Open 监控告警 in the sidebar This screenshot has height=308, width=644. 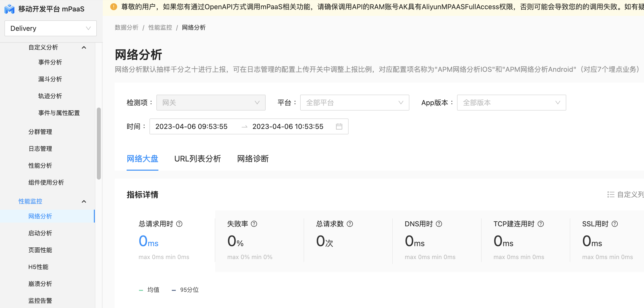point(40,301)
